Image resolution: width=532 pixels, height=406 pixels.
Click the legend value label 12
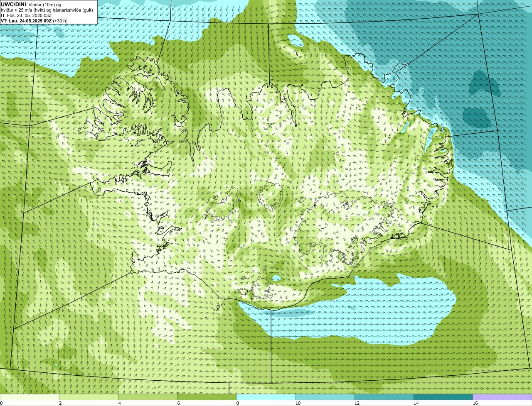tap(357, 403)
